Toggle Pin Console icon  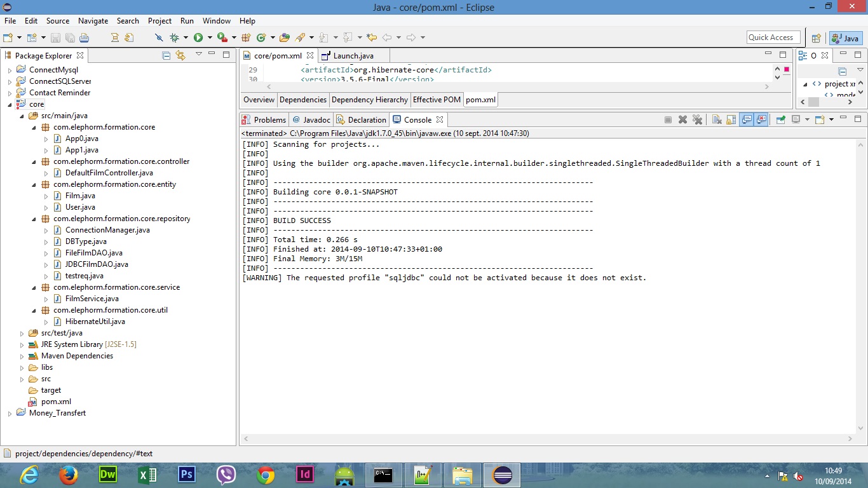[780, 119]
